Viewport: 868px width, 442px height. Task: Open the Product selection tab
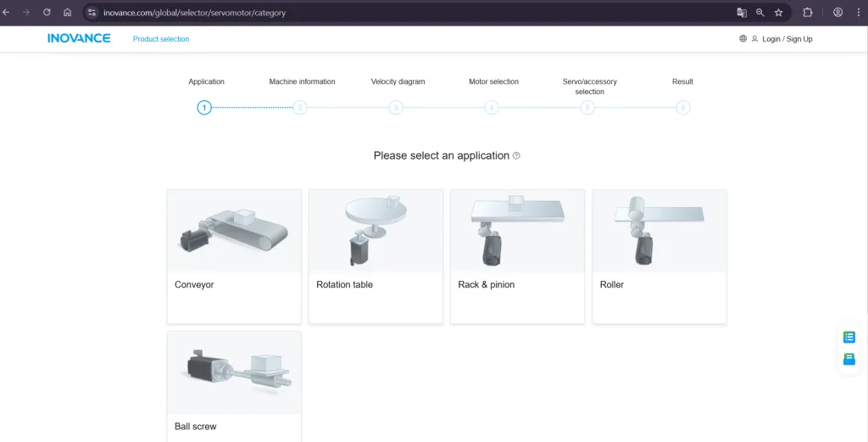(161, 39)
